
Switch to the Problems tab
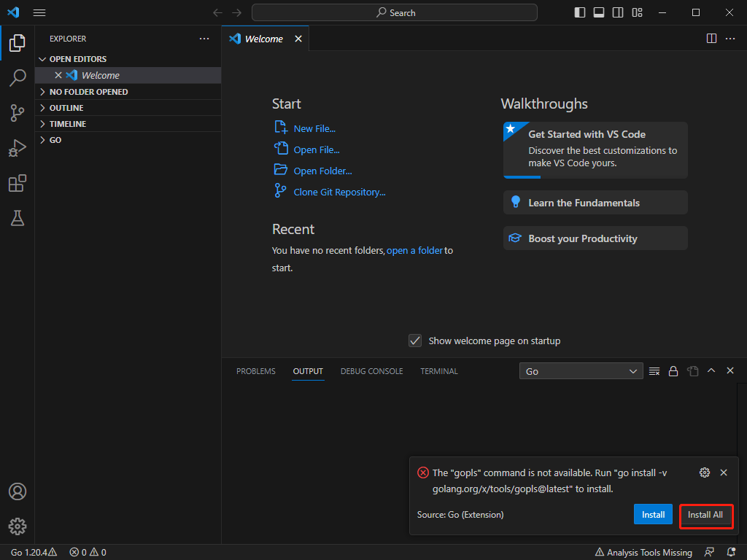(256, 371)
